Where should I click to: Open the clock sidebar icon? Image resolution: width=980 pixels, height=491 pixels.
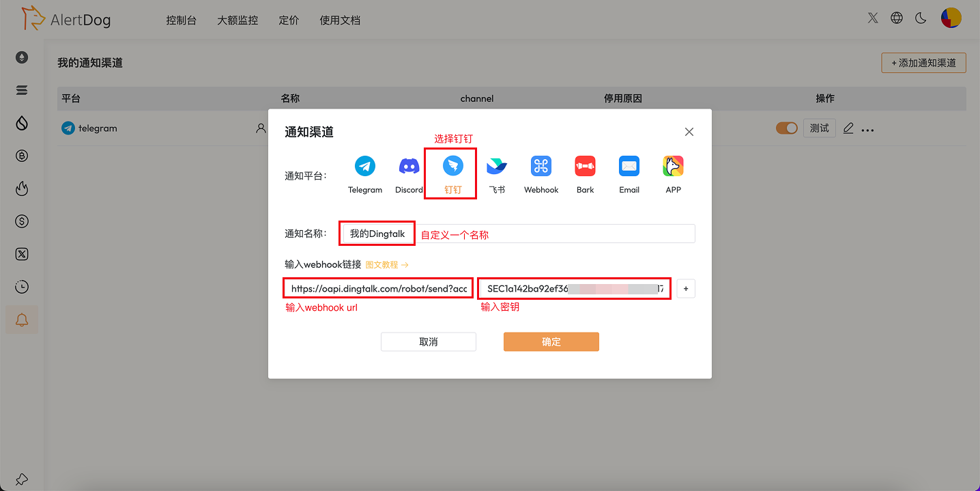tap(22, 287)
